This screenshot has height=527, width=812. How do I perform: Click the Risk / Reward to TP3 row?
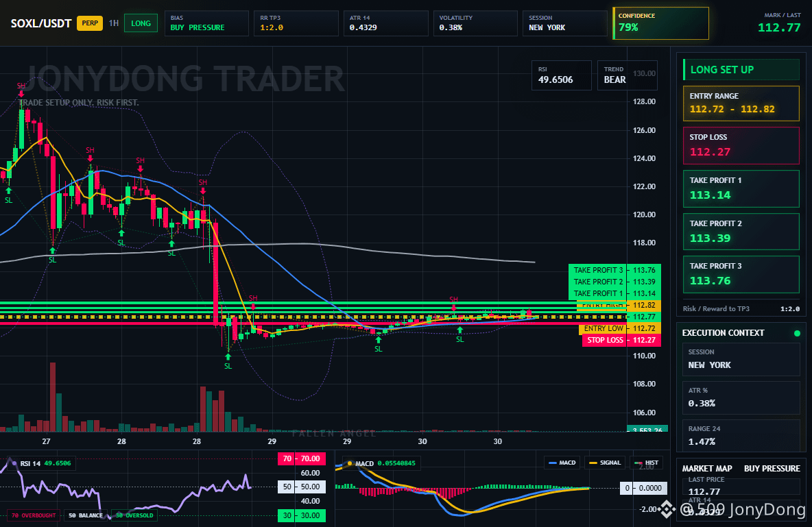click(741, 308)
